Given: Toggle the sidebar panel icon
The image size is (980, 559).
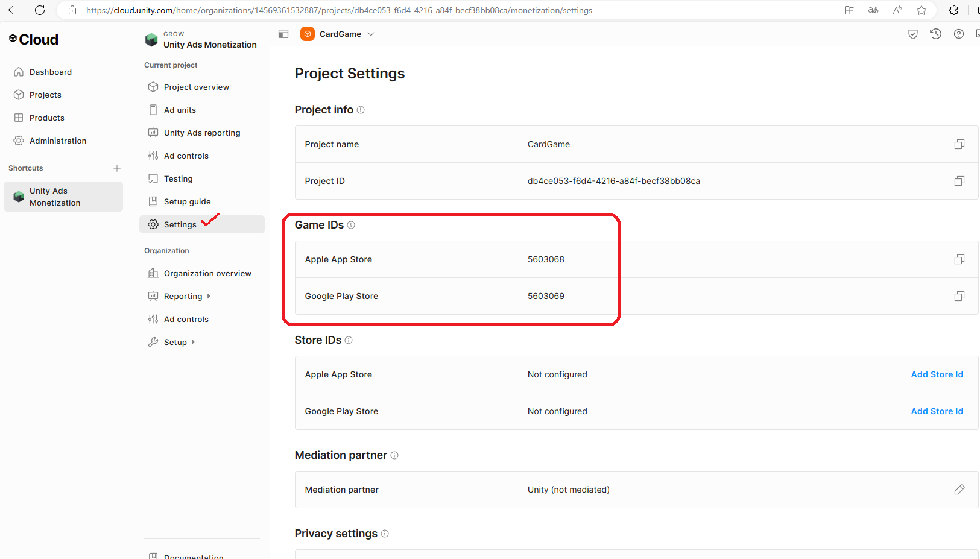Looking at the screenshot, I should coord(283,34).
